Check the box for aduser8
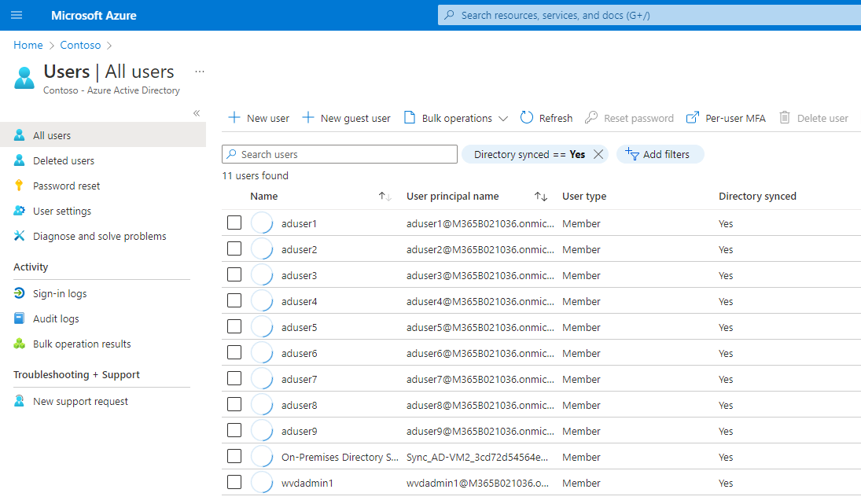The height and width of the screenshot is (504, 861). (234, 404)
